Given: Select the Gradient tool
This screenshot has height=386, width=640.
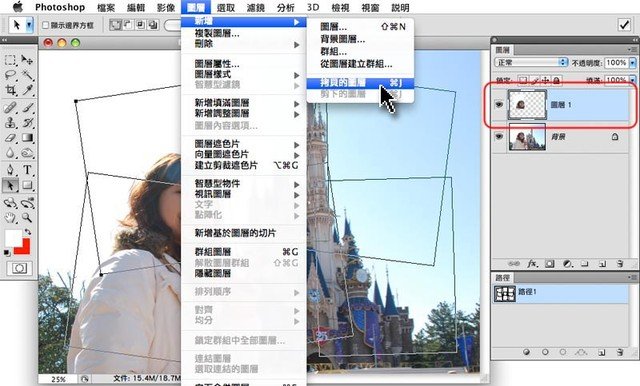Looking at the screenshot, I should click(x=27, y=138).
